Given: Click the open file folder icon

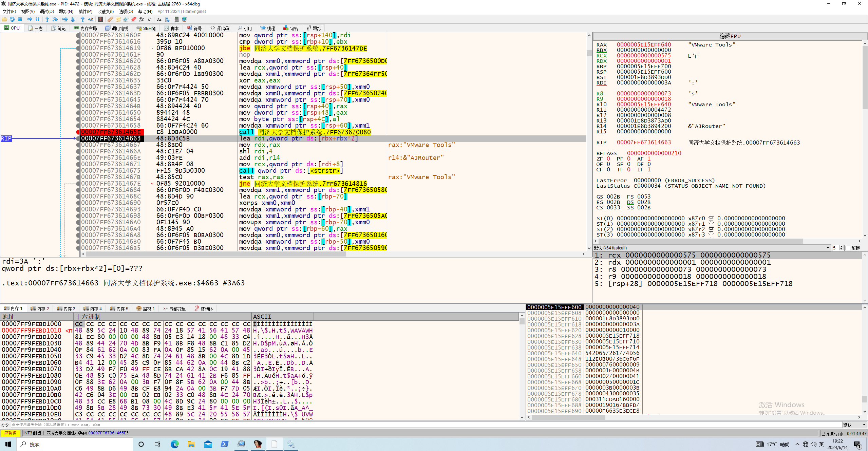Looking at the screenshot, I should coord(4,19).
